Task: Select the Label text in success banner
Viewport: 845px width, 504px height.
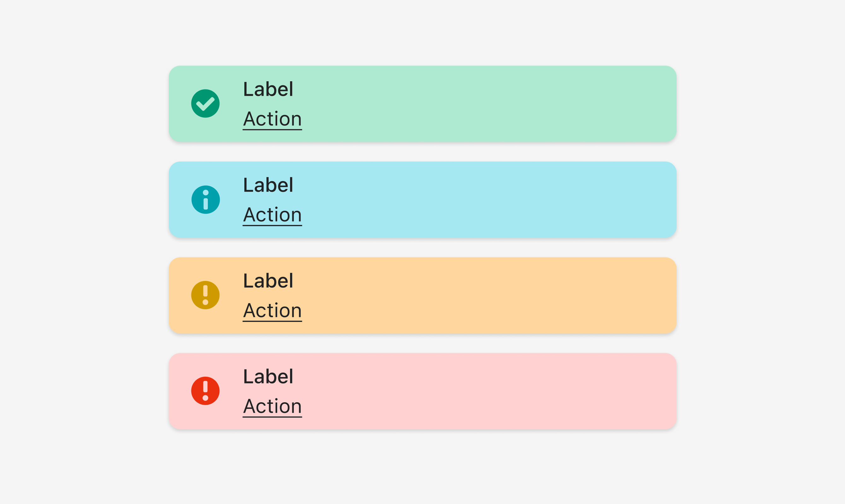Action: [268, 89]
